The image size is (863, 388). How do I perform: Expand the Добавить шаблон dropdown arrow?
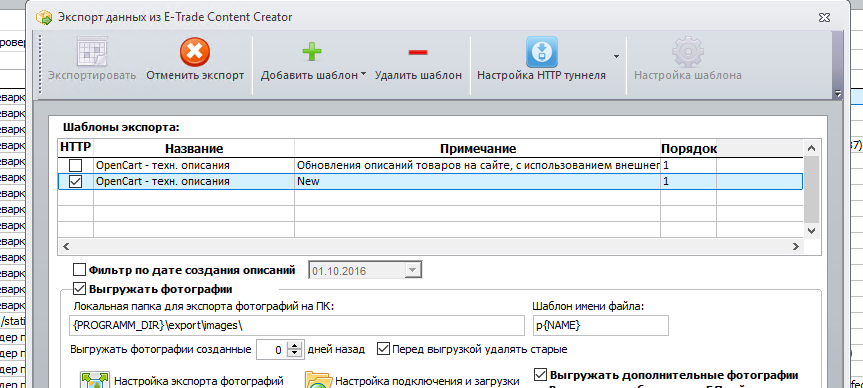363,74
